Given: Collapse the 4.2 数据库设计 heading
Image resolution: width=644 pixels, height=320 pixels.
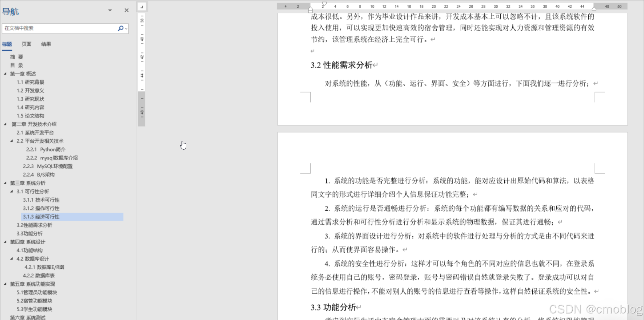Looking at the screenshot, I should tap(12, 258).
